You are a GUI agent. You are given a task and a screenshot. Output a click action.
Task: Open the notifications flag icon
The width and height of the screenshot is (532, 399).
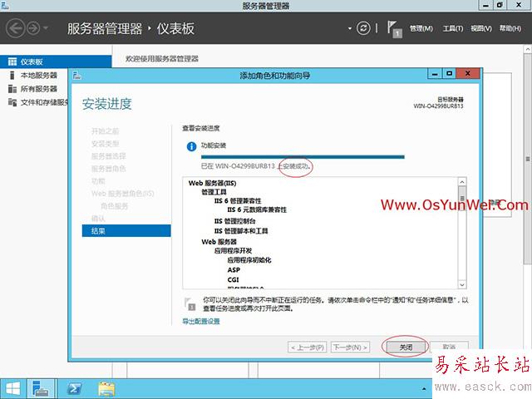coord(394,28)
